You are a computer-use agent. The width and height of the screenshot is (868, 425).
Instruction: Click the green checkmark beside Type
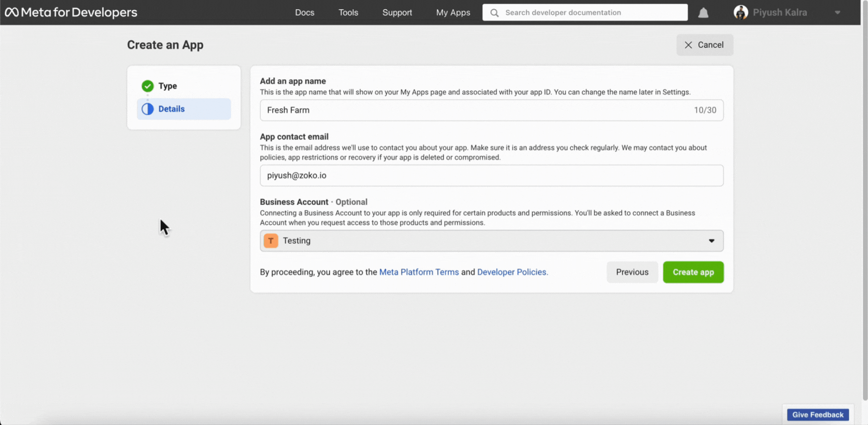click(x=147, y=86)
